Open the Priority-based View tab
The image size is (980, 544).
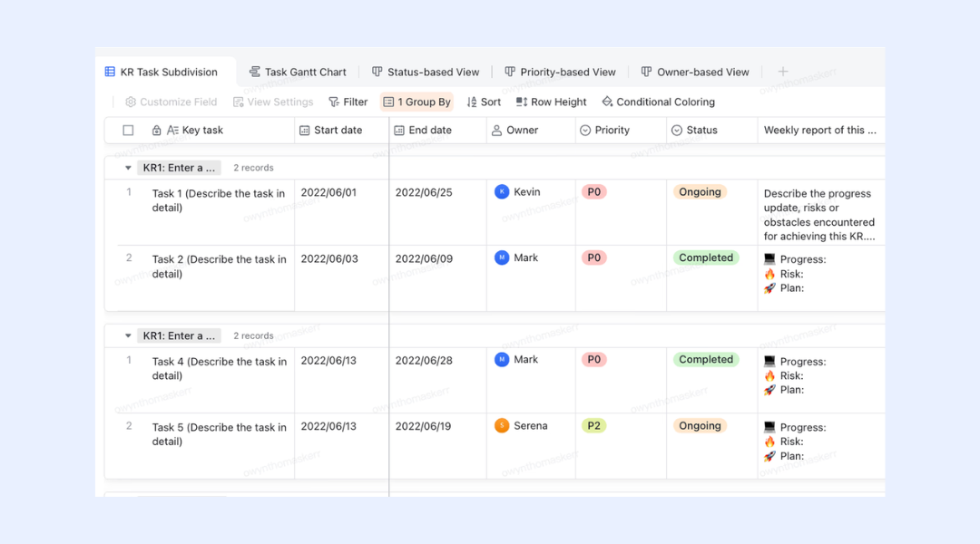(561, 72)
